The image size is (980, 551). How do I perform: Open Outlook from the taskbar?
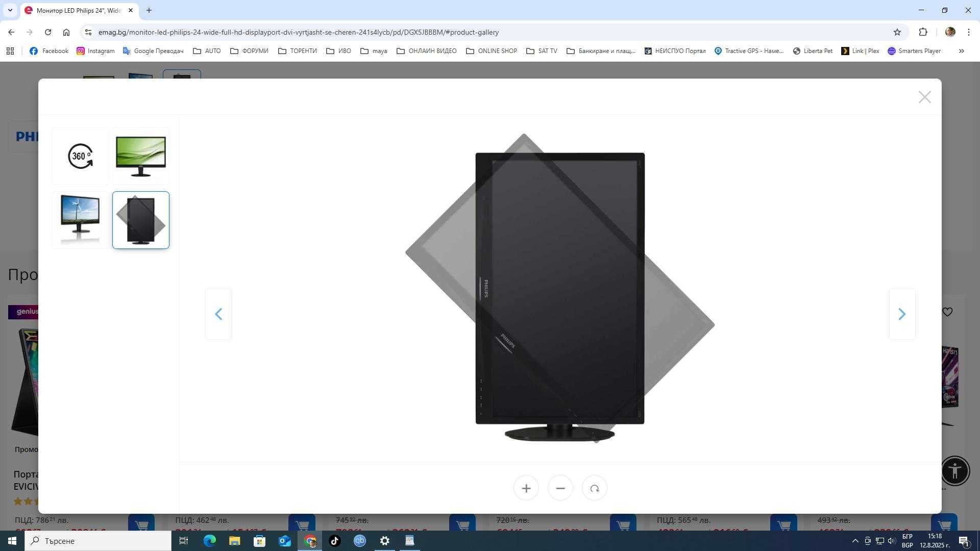coord(284,541)
